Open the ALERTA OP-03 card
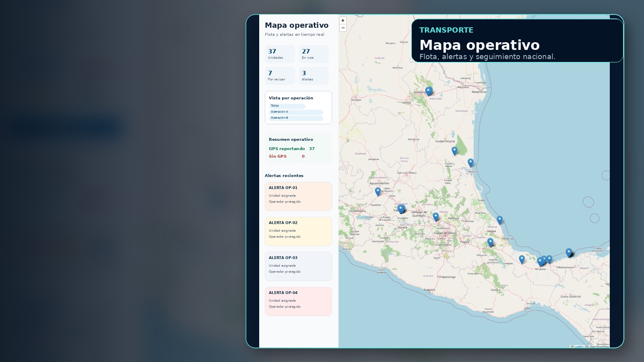 pyautogui.click(x=298, y=266)
